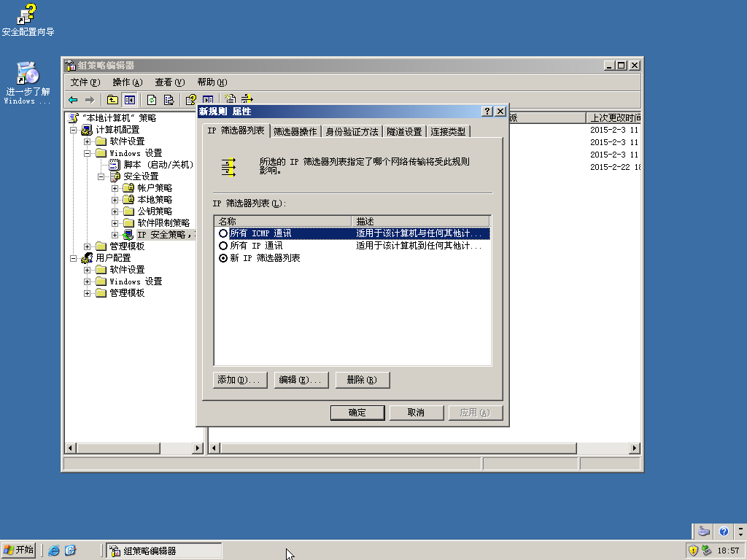This screenshot has height=560, width=747.
Task: Switch to the 连接类型 tab
Action: [x=448, y=131]
